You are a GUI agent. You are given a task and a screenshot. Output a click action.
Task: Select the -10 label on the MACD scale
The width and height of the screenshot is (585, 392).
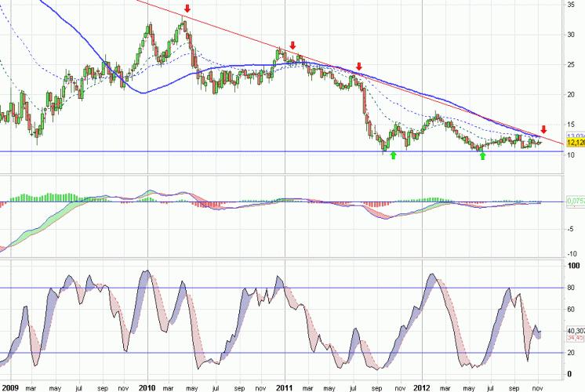tap(572, 253)
